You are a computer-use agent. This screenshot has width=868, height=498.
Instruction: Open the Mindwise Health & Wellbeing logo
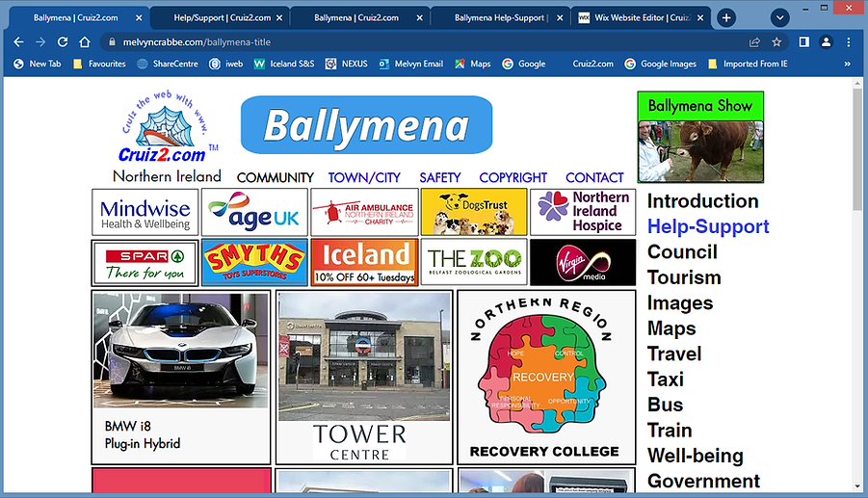coord(145,213)
